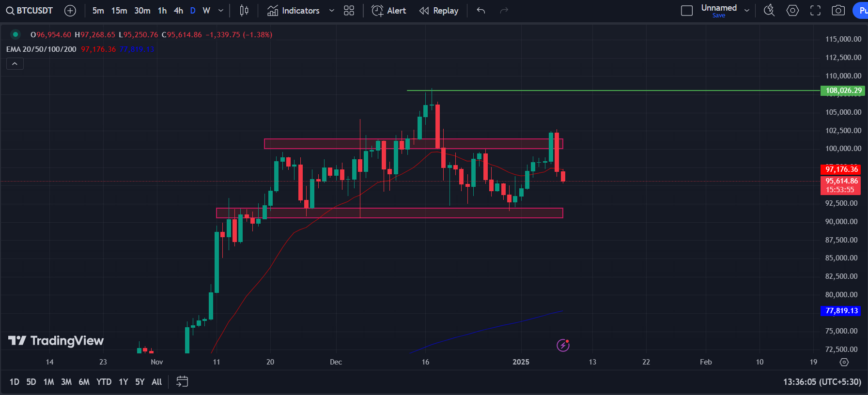Set date range to YTD

(x=104, y=382)
